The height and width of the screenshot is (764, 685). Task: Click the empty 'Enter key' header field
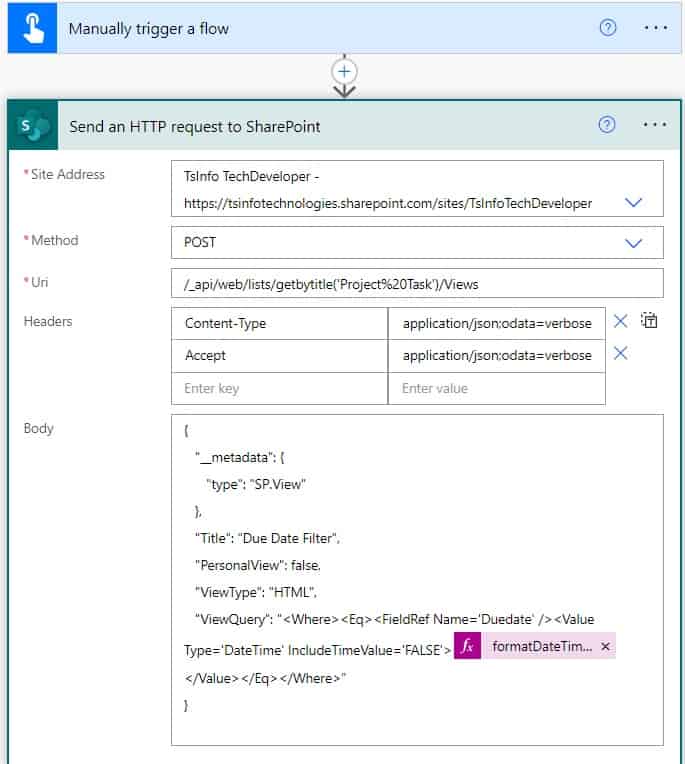[x=280, y=388]
